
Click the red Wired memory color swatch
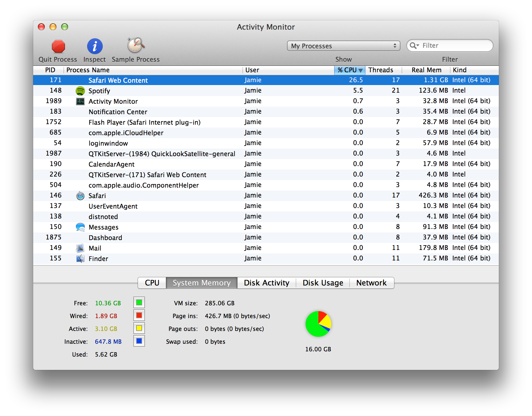(x=139, y=315)
